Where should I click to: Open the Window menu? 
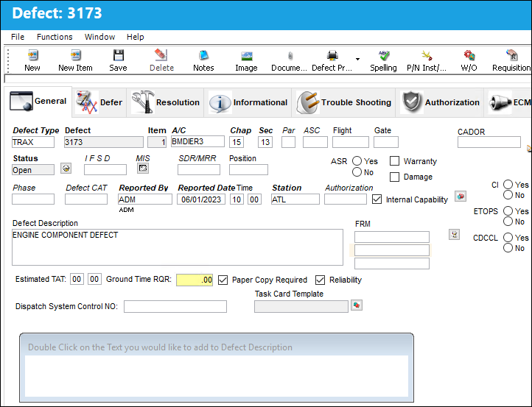(x=99, y=37)
